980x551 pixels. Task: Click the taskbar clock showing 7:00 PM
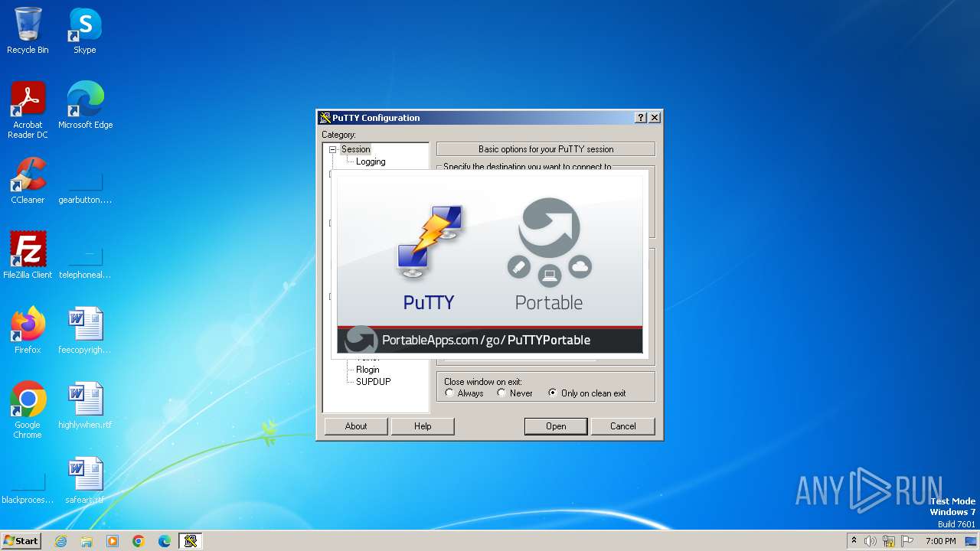click(940, 541)
